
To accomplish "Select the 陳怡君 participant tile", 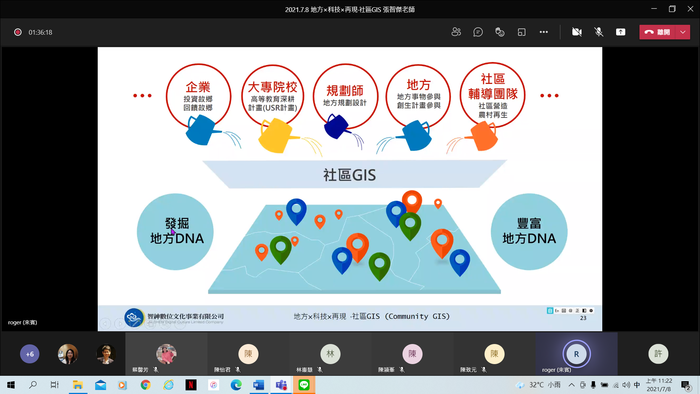I will pyautogui.click(x=248, y=354).
